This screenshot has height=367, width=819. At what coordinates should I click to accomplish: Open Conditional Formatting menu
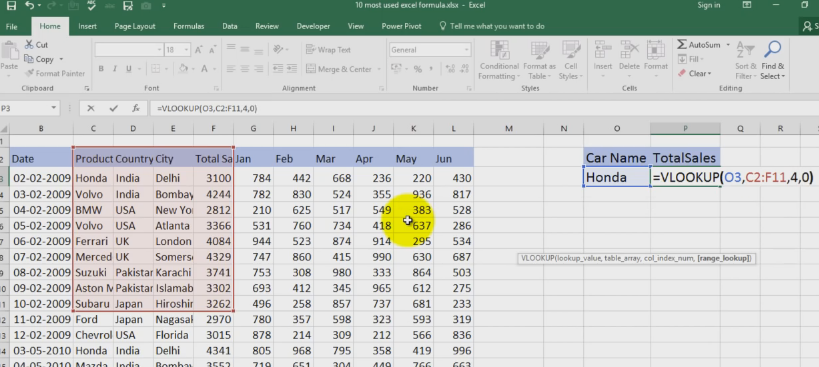click(x=499, y=61)
